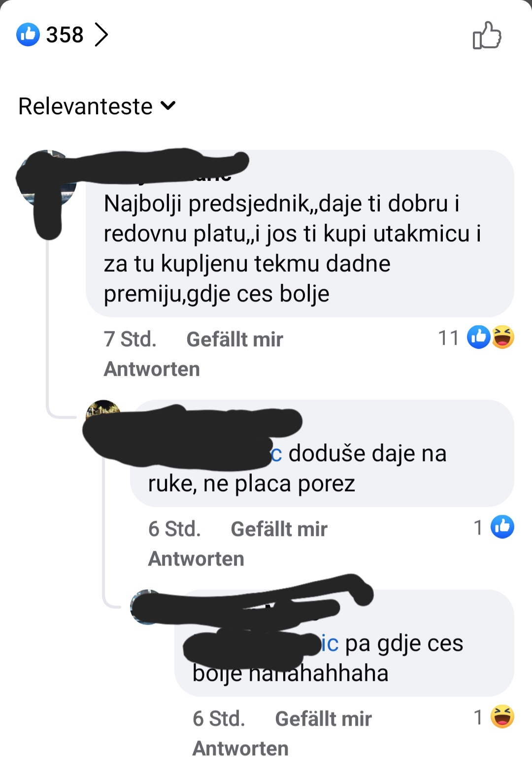The width and height of the screenshot is (532, 772).
Task: View blue like reaction next to 11 count
Action: tap(478, 337)
